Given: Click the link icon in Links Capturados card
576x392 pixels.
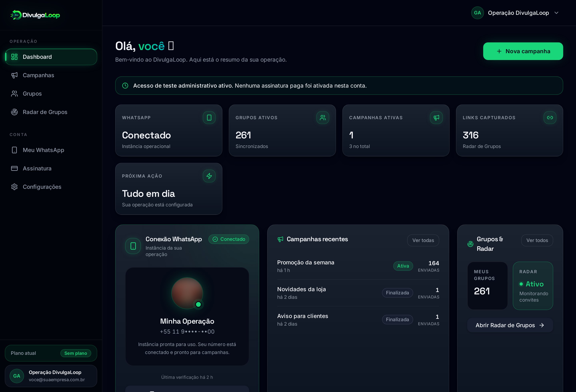Looking at the screenshot, I should [x=550, y=117].
